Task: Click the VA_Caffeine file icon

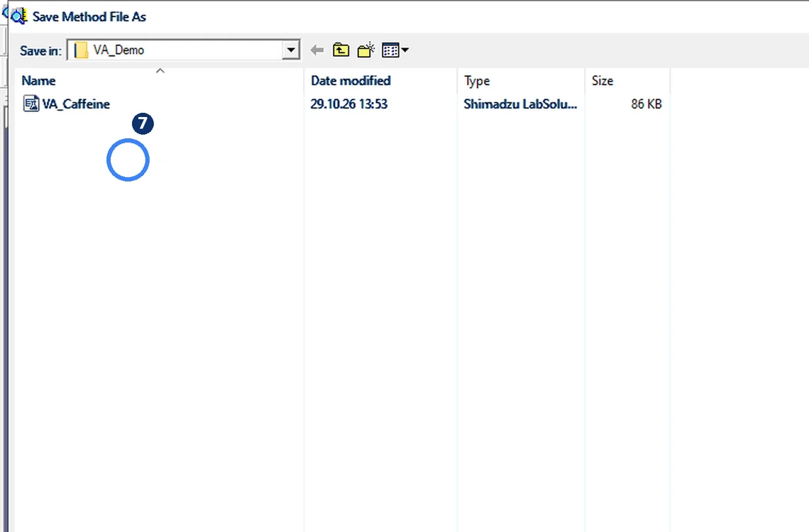Action: (31, 104)
